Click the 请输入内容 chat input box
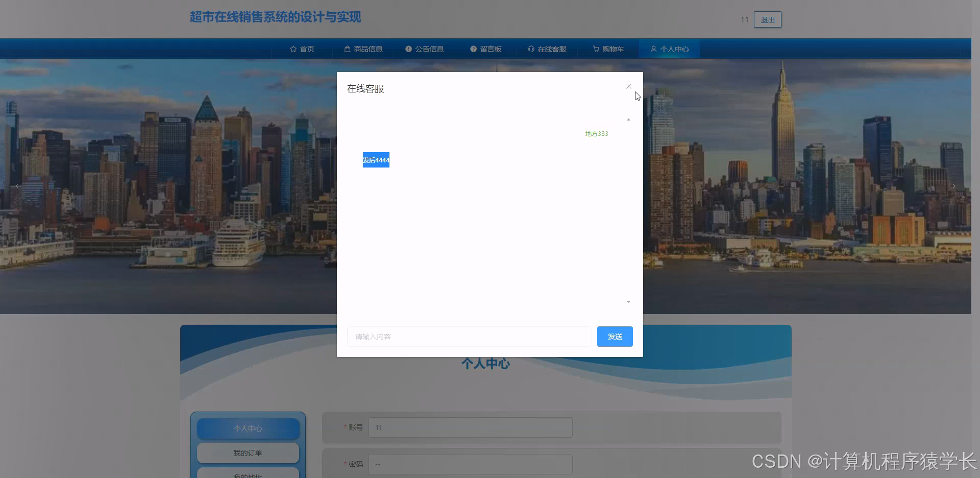980x478 pixels. pyautogui.click(x=469, y=336)
